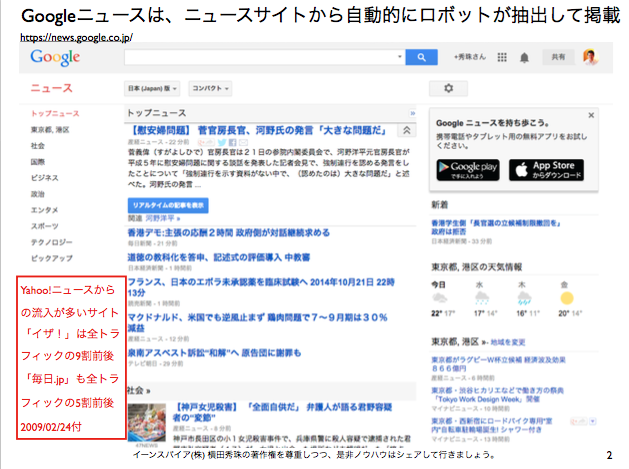The height and width of the screenshot is (469, 629).
Task: Open the コンパクト layout dropdown
Action: [210, 89]
